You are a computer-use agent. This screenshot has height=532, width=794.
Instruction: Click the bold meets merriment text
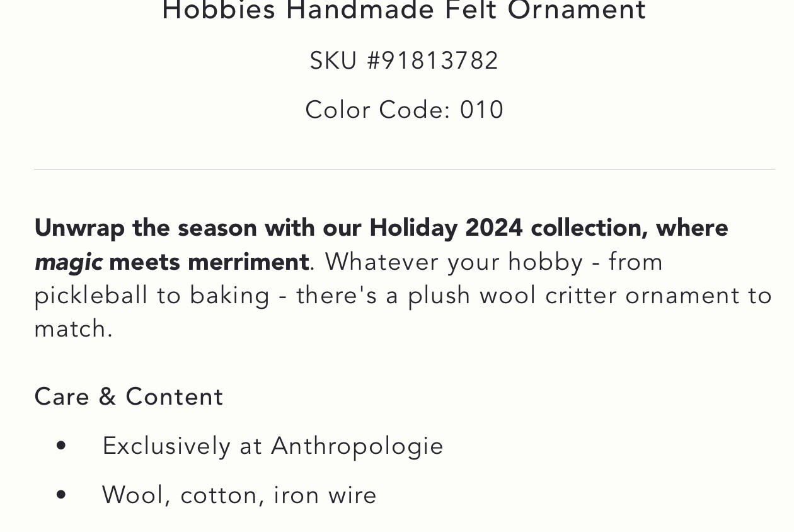pyautogui.click(x=209, y=262)
